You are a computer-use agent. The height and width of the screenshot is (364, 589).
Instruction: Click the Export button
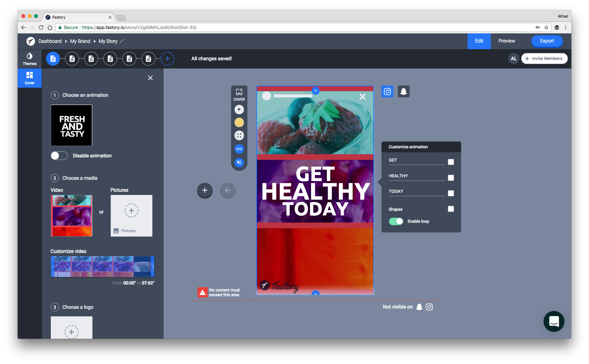coord(547,41)
